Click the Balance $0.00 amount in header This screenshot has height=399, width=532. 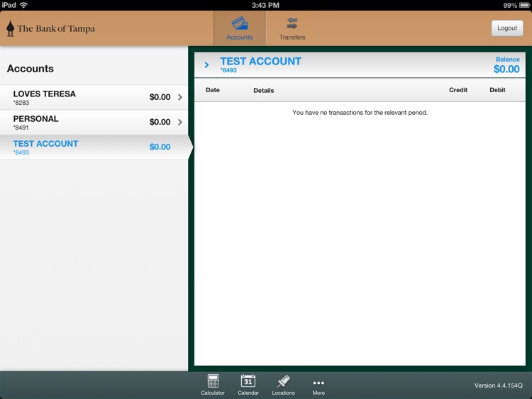[506, 69]
